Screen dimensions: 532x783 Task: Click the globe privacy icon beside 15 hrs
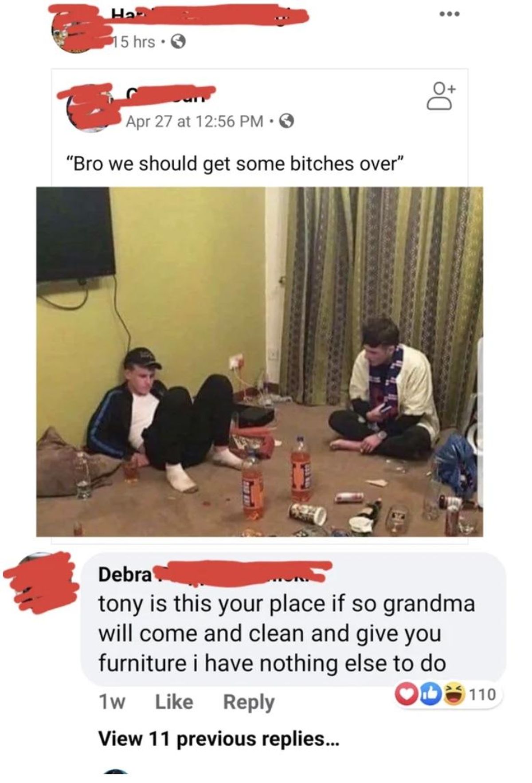[178, 42]
